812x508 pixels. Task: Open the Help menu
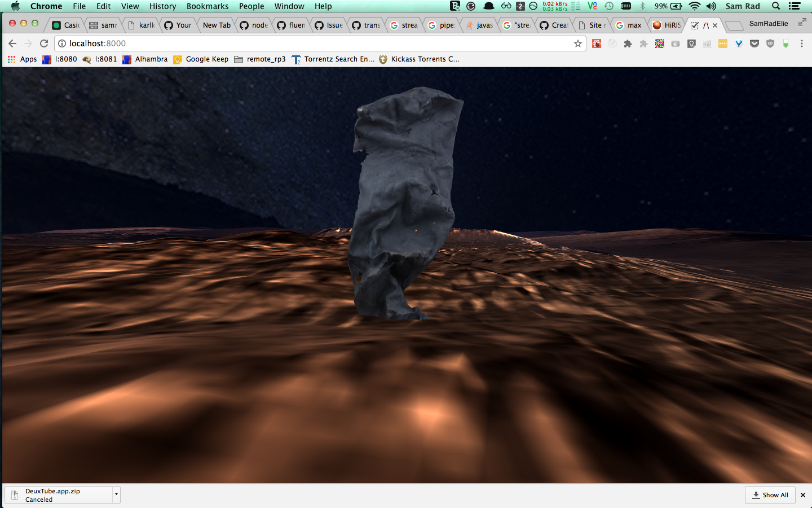coord(323,6)
